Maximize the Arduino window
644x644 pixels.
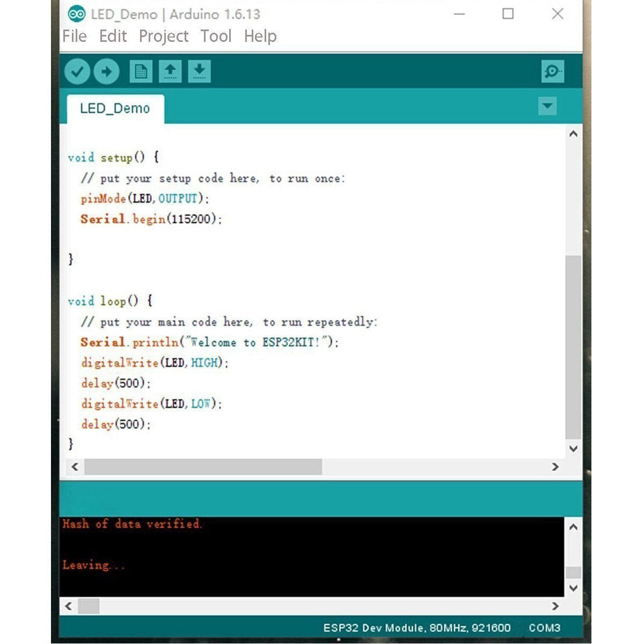[508, 14]
